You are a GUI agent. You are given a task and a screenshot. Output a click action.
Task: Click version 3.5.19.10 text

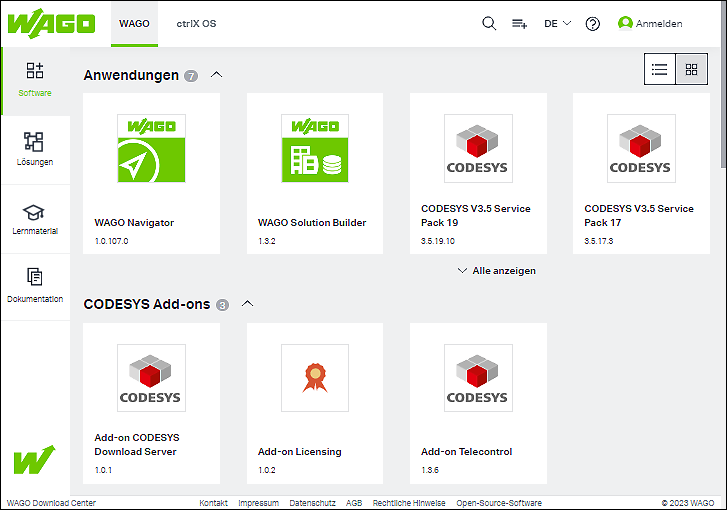point(438,241)
